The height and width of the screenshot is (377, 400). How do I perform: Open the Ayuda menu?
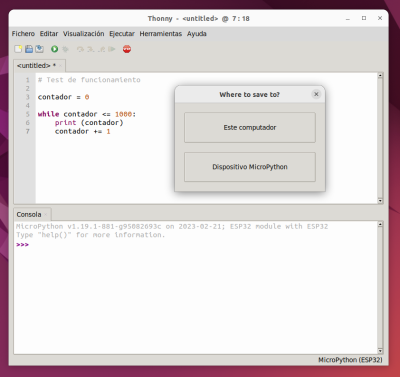[197, 34]
